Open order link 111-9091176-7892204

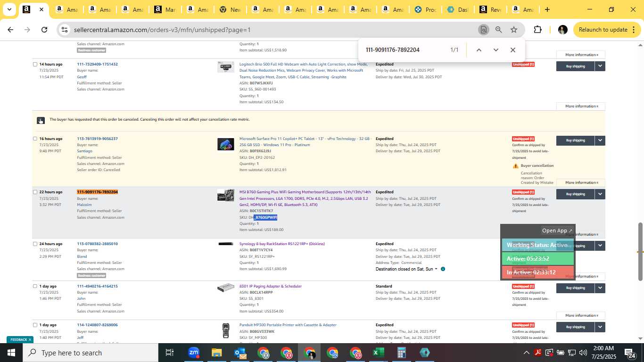point(97,192)
